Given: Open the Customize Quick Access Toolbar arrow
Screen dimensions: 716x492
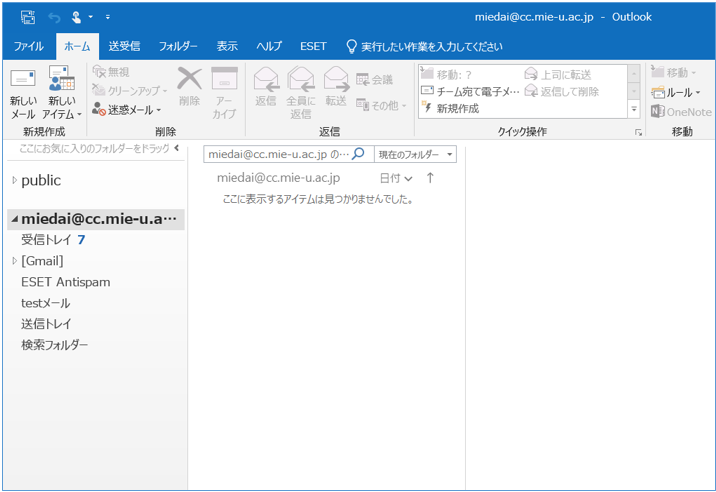Looking at the screenshot, I should [x=108, y=17].
